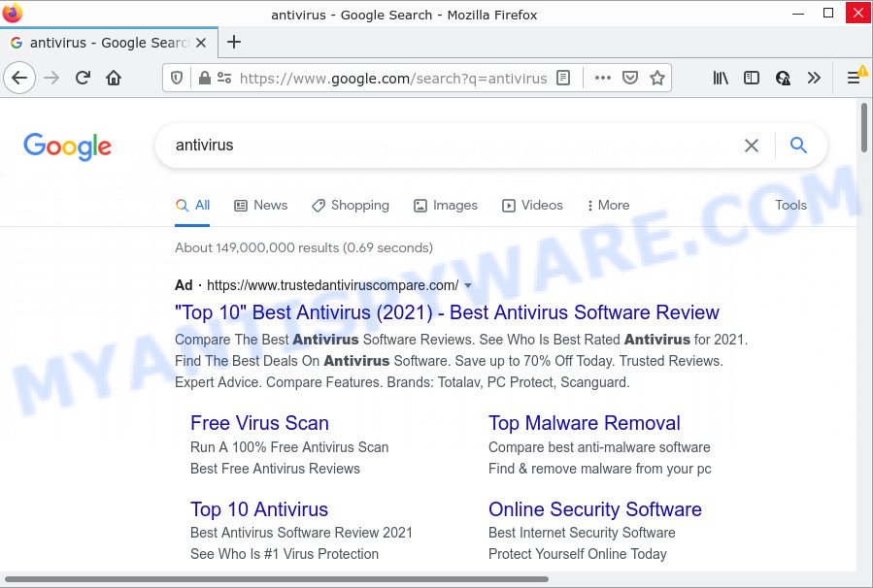Show the sidebars panel
This screenshot has height=588, width=873.
coord(751,78)
